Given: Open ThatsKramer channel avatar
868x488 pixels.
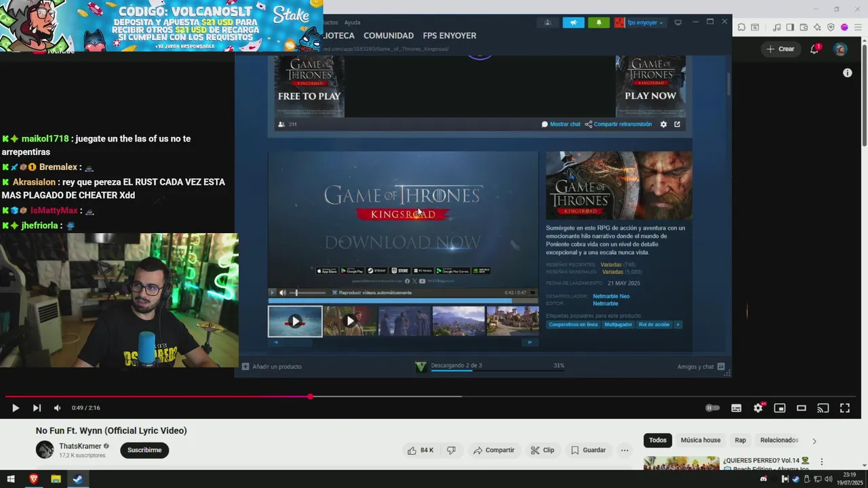Looking at the screenshot, I should click(45, 449).
